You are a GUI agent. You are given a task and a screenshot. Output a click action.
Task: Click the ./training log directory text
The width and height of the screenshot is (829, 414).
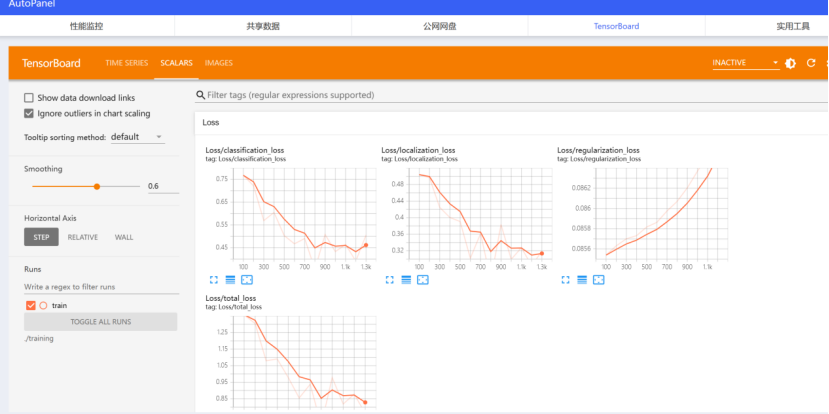coord(39,338)
